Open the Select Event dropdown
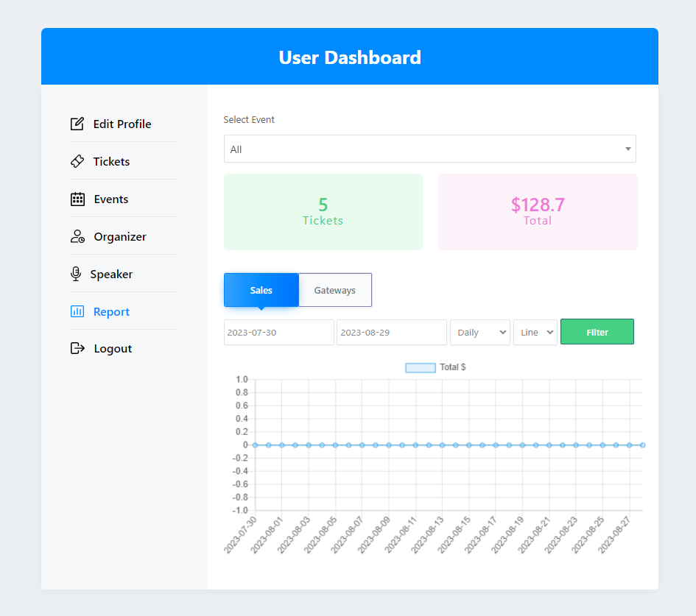Screen dimensions: 696x616 coord(429,149)
